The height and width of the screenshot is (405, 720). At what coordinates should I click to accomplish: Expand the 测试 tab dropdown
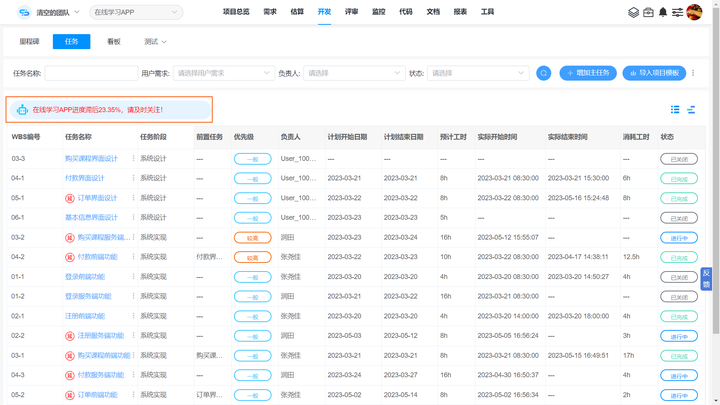[155, 42]
